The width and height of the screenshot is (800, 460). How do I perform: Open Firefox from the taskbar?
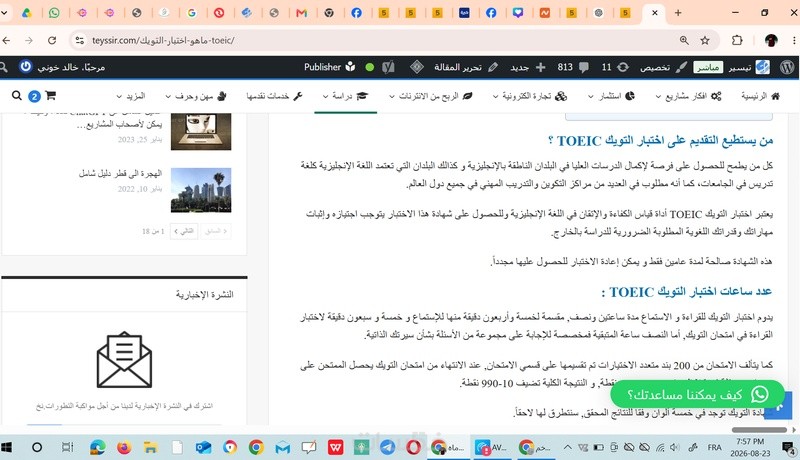(123, 447)
